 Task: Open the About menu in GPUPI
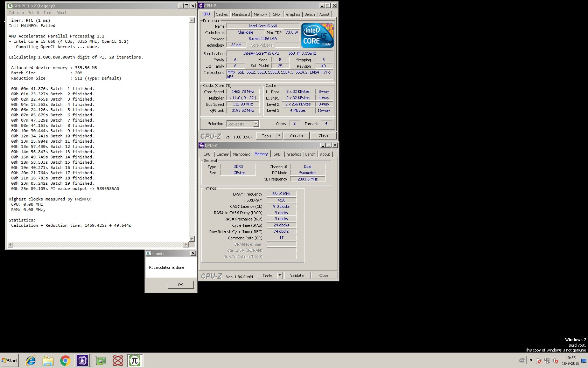[62, 13]
